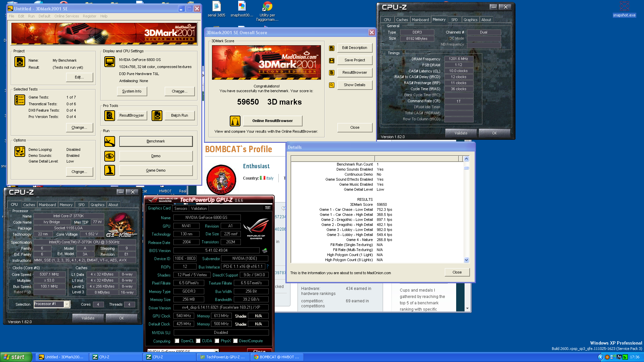
Task: Click the OK button in bottom CPU-Z window
Action: tap(121, 318)
